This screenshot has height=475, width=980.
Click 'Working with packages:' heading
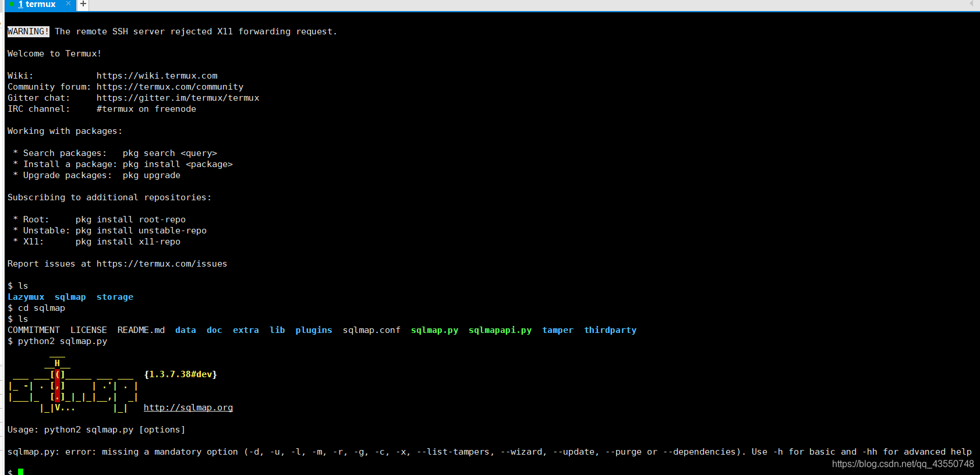point(65,131)
